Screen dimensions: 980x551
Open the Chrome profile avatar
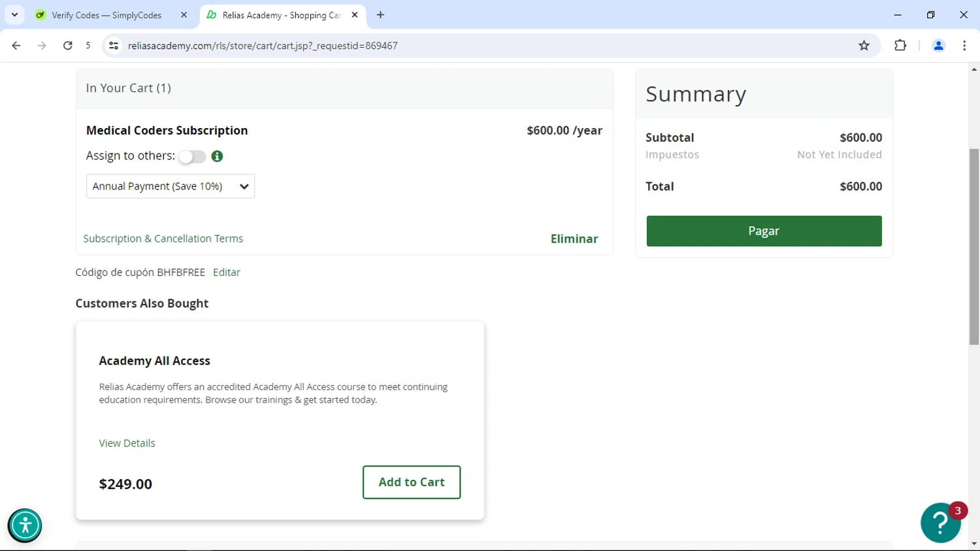pyautogui.click(x=938, y=46)
